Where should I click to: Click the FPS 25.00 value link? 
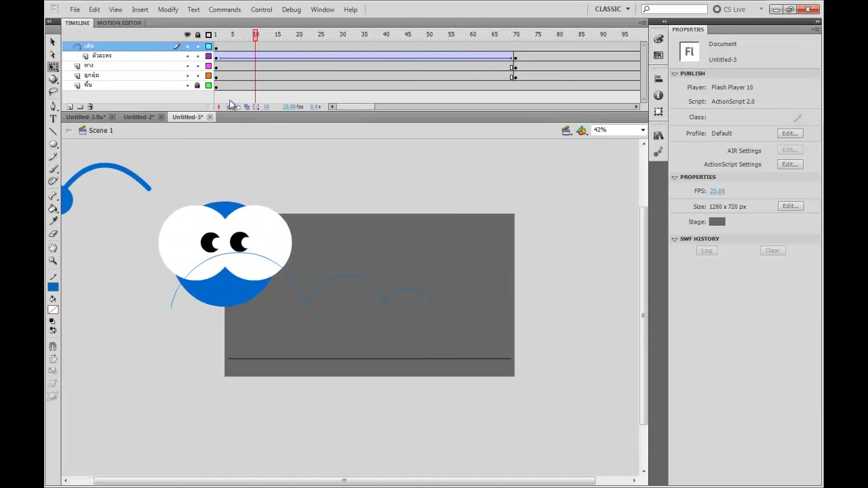pyautogui.click(x=717, y=191)
